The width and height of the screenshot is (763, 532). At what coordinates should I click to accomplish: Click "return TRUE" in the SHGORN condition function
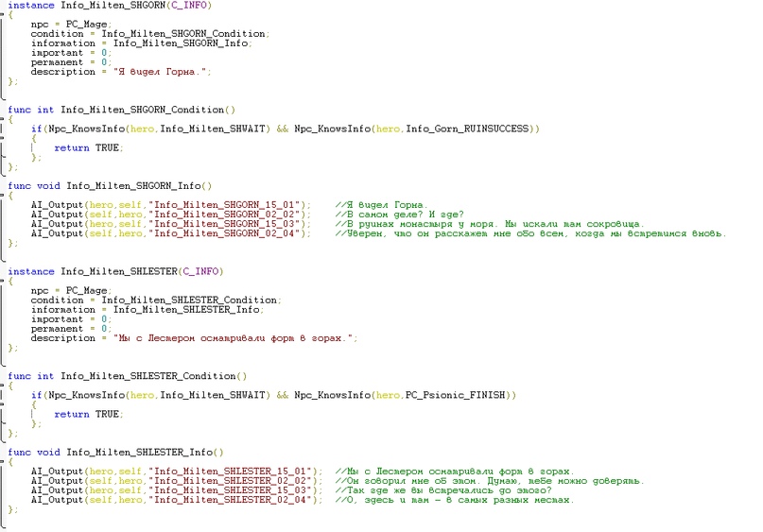click(x=87, y=147)
